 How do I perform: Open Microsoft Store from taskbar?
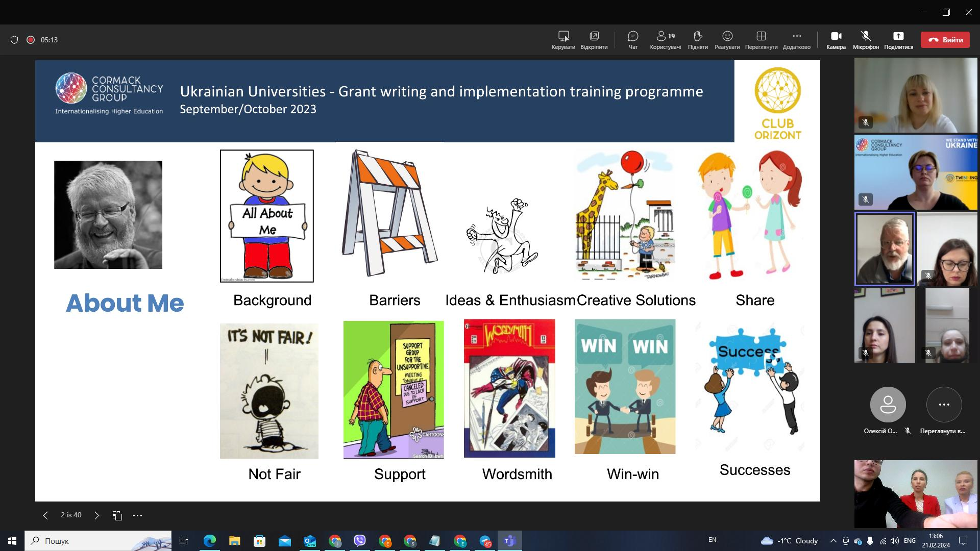click(259, 541)
